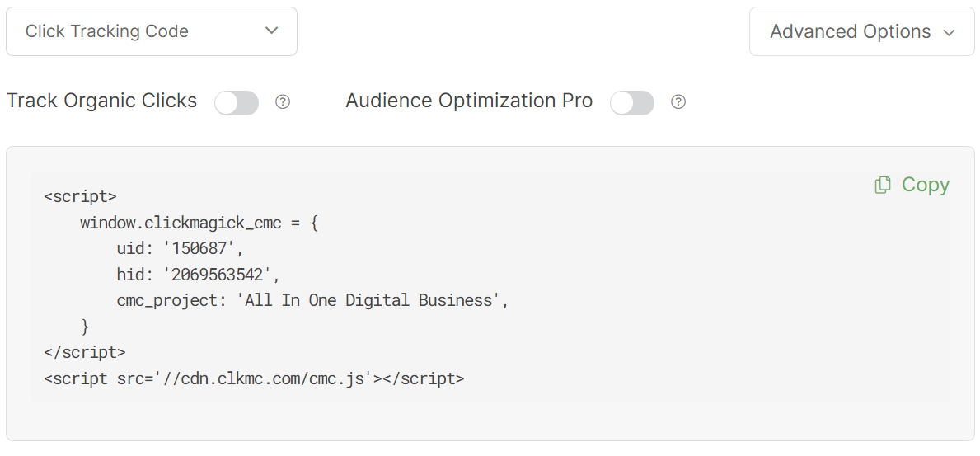Click the Copy clipboard icon

882,186
